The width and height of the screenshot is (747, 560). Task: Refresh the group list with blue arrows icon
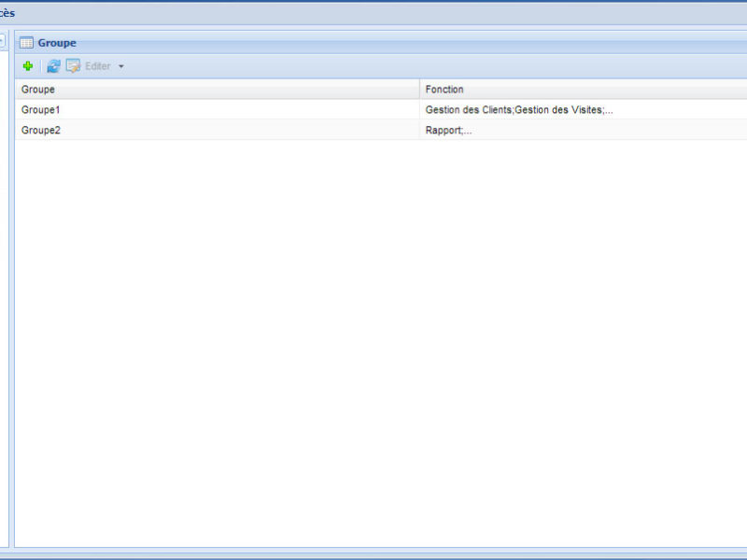(x=53, y=66)
